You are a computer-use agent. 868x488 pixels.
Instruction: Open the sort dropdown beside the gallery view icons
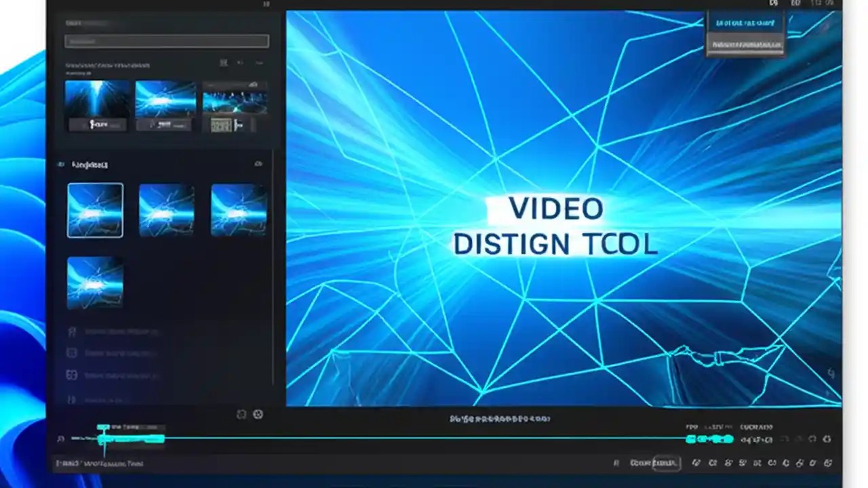[260, 62]
